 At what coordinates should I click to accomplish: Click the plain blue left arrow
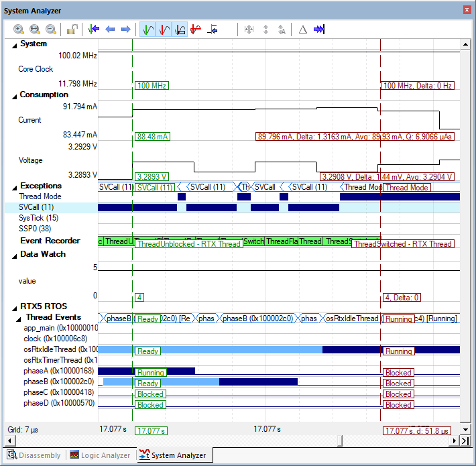(x=110, y=30)
